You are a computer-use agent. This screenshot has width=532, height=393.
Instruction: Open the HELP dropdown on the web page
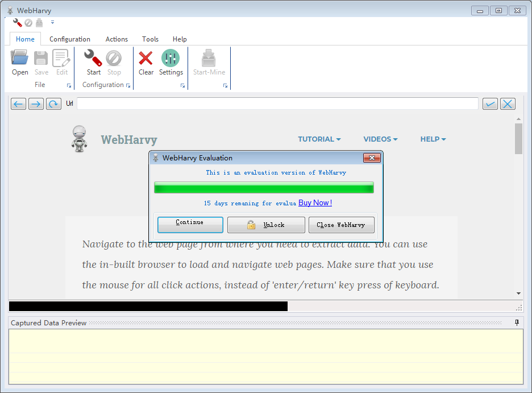(x=433, y=139)
